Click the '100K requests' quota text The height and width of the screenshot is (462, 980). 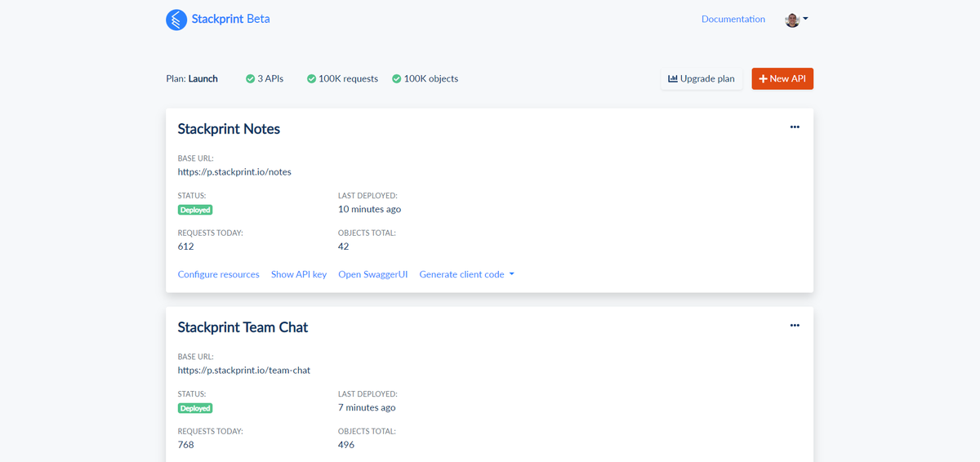point(348,79)
